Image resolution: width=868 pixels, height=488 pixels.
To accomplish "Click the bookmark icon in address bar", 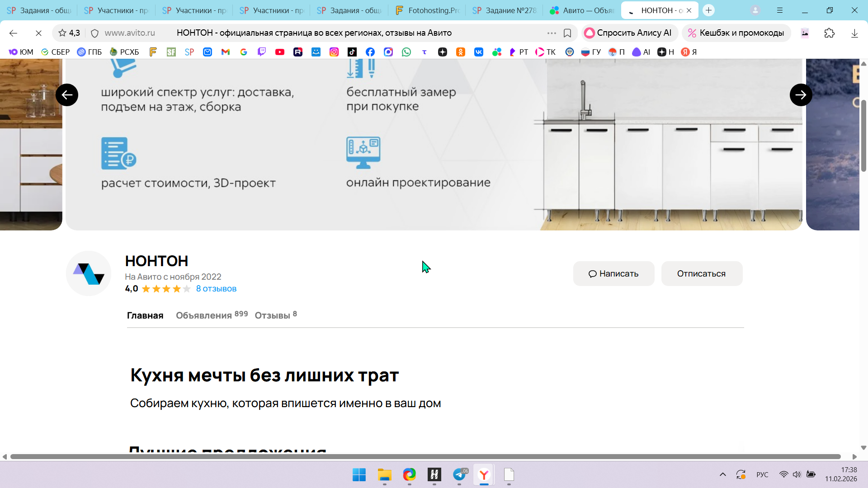I will [567, 33].
